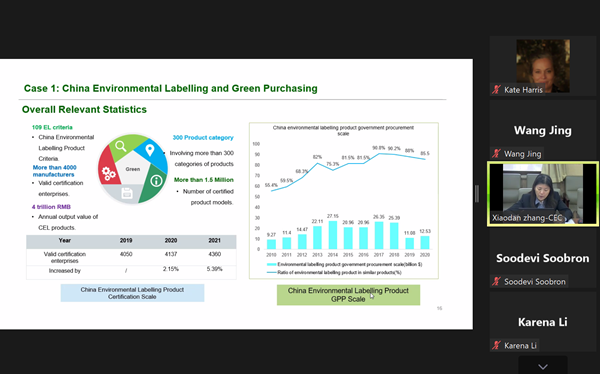Select the Wang Jing participant tile
The width and height of the screenshot is (600, 374).
[543, 130]
